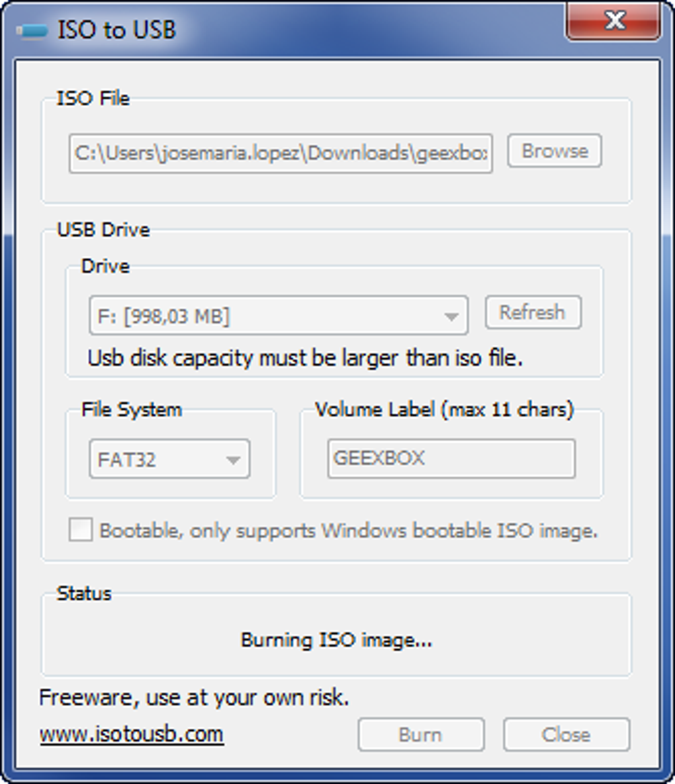675x784 pixels.
Task: Click the USB Drive group label
Action: (x=103, y=230)
